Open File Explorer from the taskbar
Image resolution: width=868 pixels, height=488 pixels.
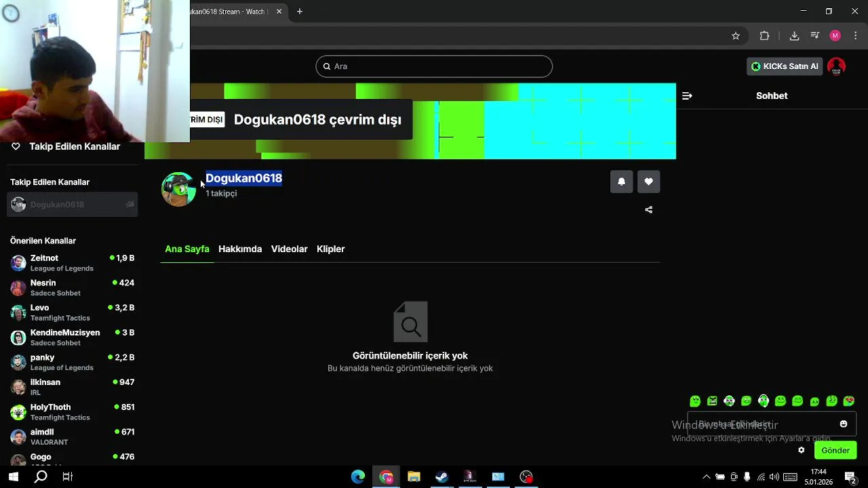pos(414,476)
